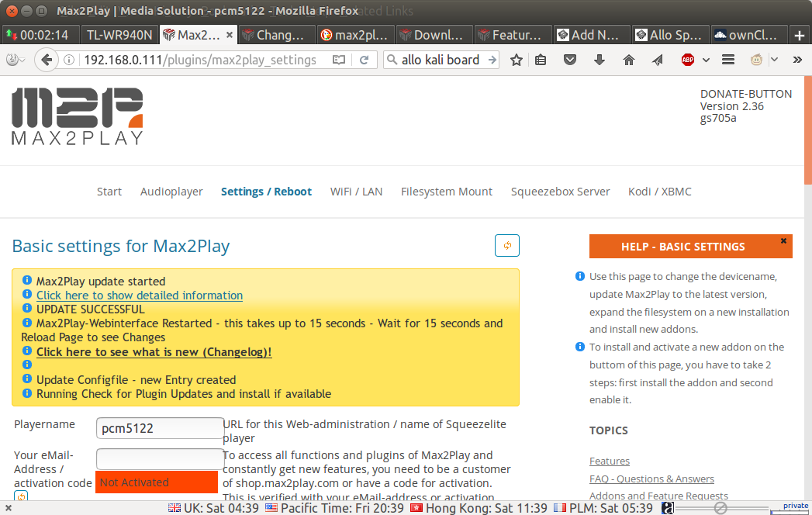The width and height of the screenshot is (812, 515).
Task: Switch to the max2pl... tab
Action: 355,35
